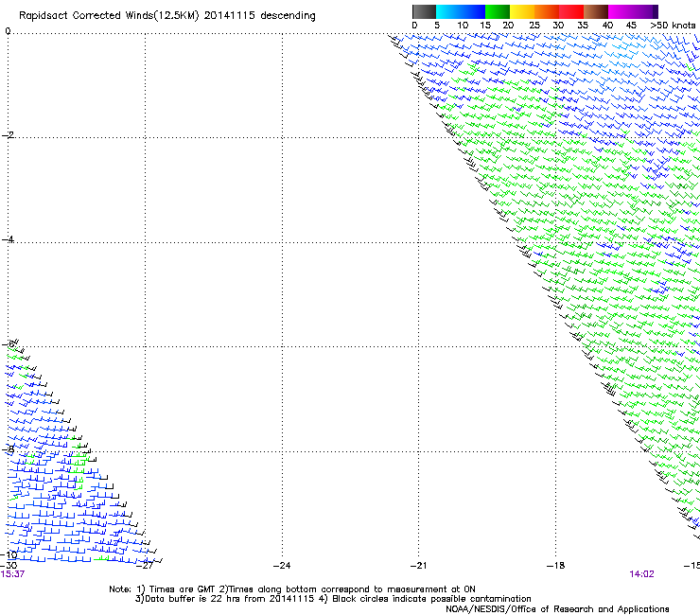
Task: Click the '-18' longitude axis label
Action: 555,566
